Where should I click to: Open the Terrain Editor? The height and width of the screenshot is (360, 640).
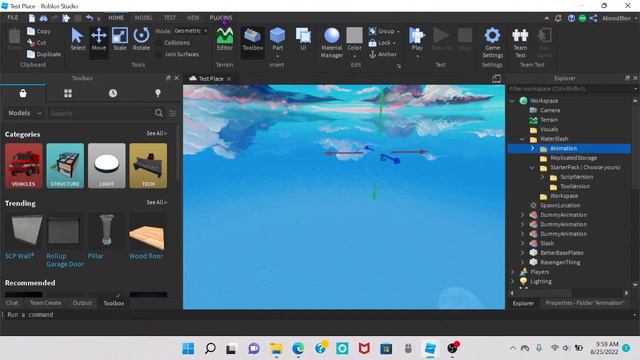pos(224,39)
